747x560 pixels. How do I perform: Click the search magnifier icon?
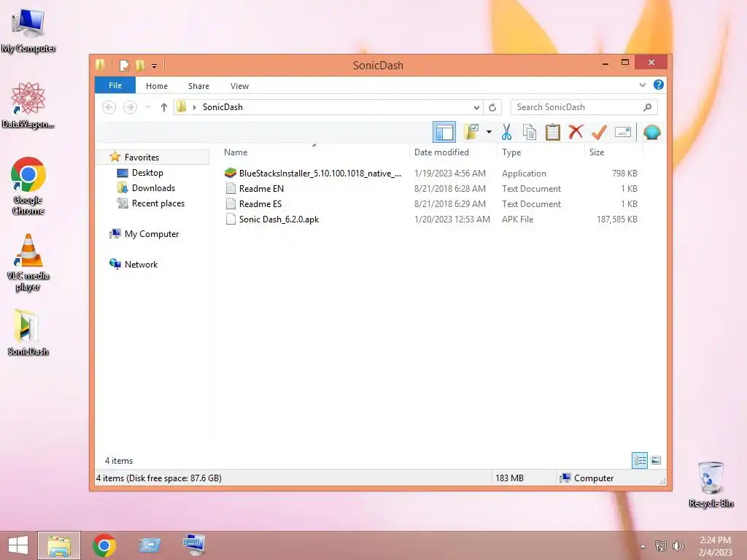coord(648,107)
